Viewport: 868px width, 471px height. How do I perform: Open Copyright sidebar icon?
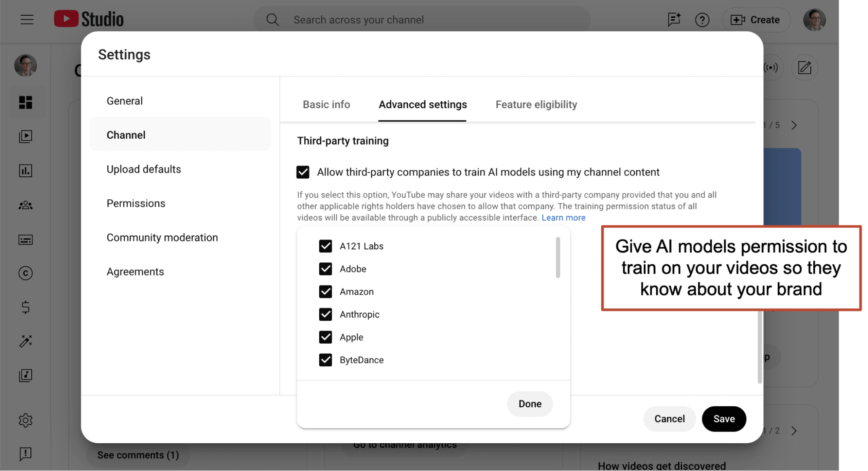pos(26,273)
